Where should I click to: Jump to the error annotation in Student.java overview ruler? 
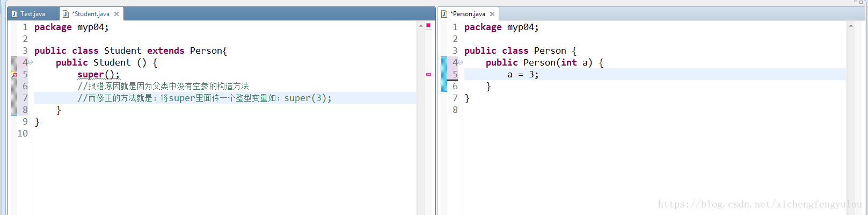pyautogui.click(x=428, y=74)
